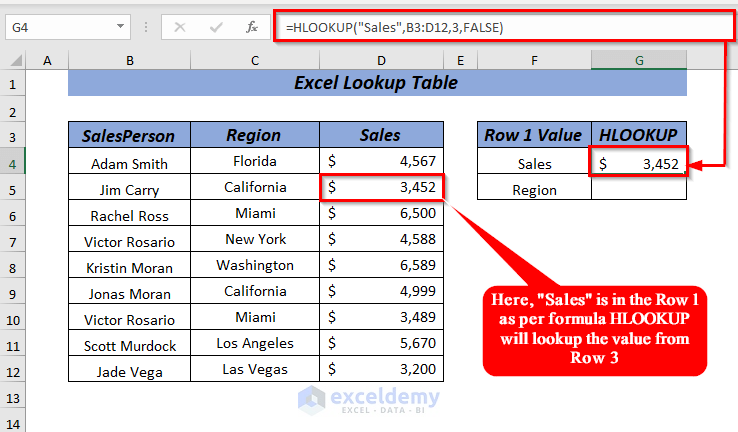738x432 pixels.
Task: Select the Sales cell in column F
Action: point(534,161)
